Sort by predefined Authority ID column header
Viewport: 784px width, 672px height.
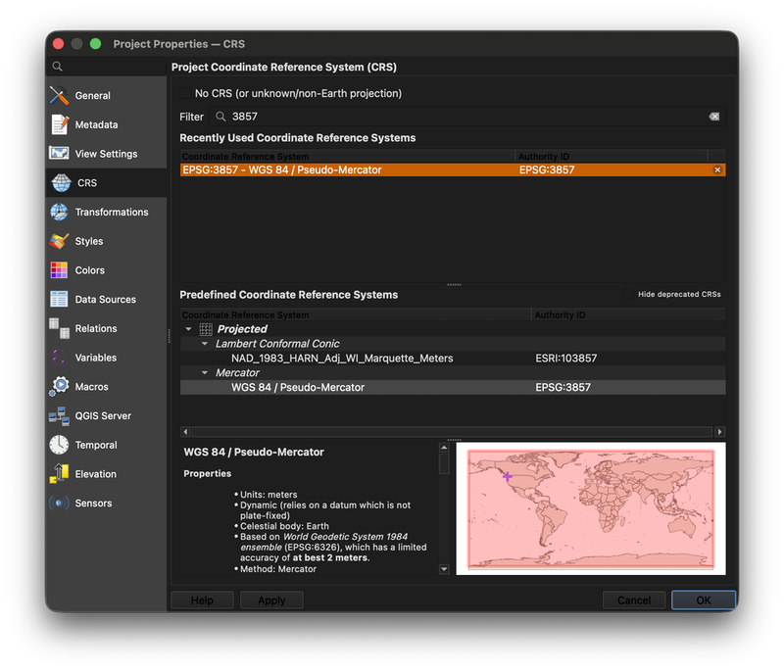point(628,314)
